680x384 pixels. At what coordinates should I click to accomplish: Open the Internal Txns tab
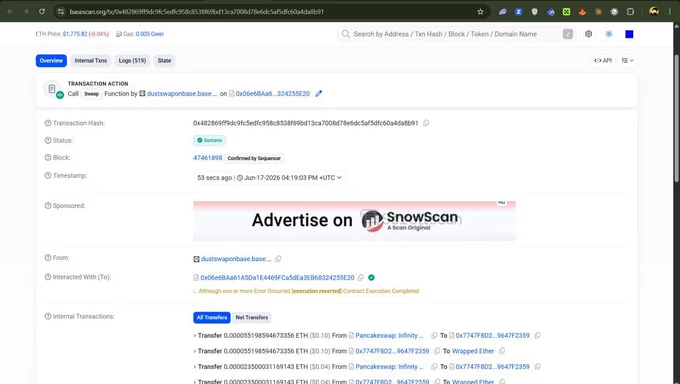91,61
